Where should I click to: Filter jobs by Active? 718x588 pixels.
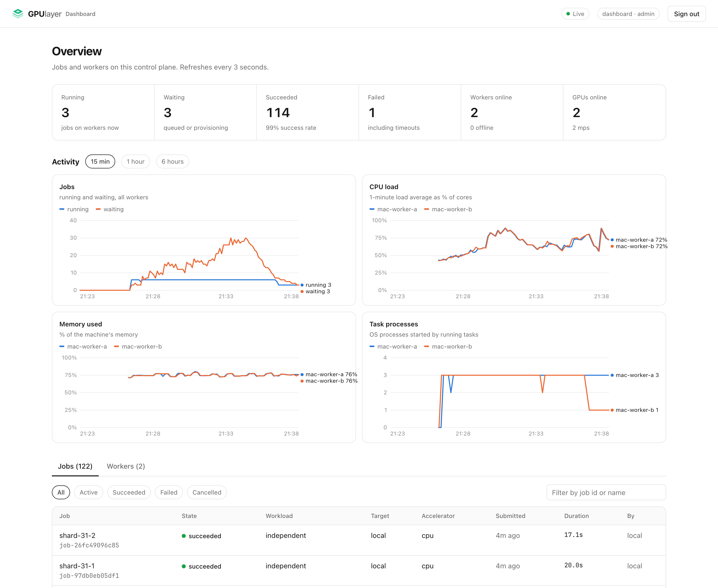[89, 492]
